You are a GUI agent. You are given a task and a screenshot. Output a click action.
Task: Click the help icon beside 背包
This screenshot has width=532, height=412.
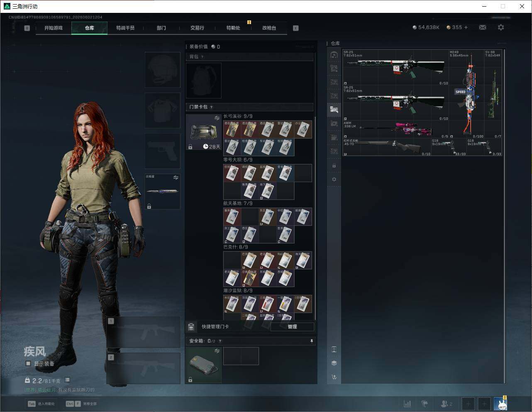(x=203, y=57)
